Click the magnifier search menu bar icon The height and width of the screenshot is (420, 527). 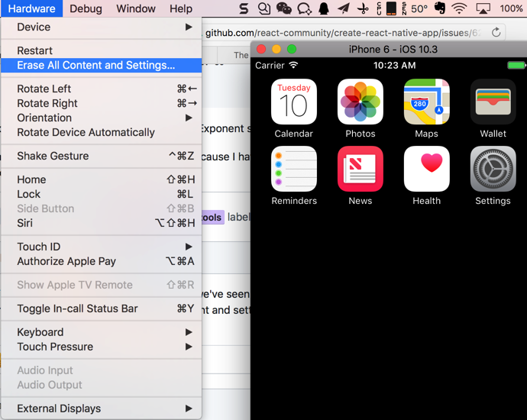264,8
